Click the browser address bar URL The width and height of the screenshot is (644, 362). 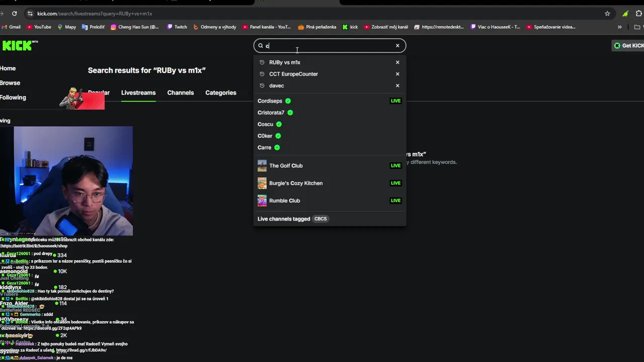click(x=95, y=14)
